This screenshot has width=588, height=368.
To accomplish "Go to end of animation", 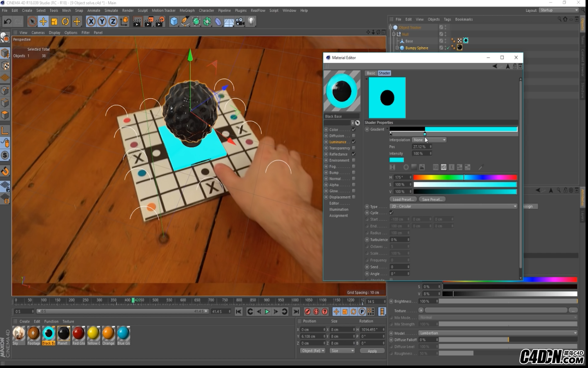I will click(x=296, y=312).
